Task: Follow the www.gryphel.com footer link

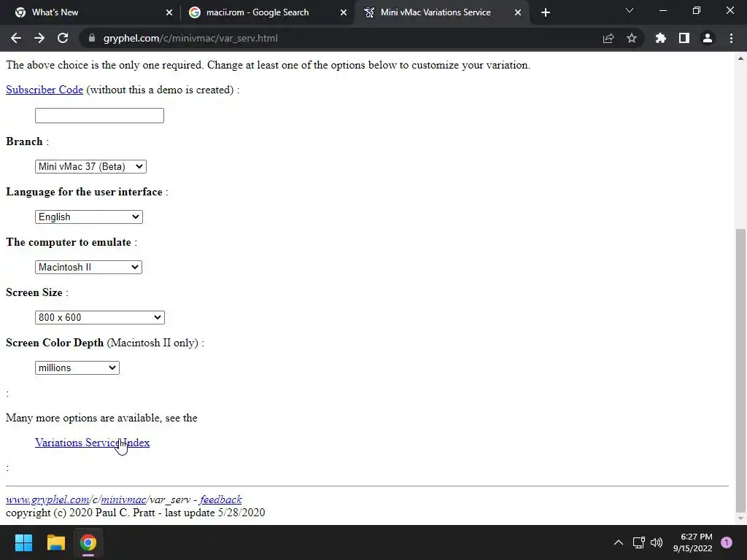Action: click(47, 499)
